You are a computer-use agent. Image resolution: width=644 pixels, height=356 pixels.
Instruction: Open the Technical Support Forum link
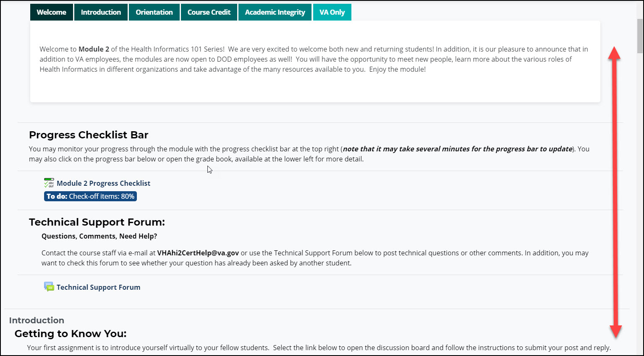click(x=98, y=287)
